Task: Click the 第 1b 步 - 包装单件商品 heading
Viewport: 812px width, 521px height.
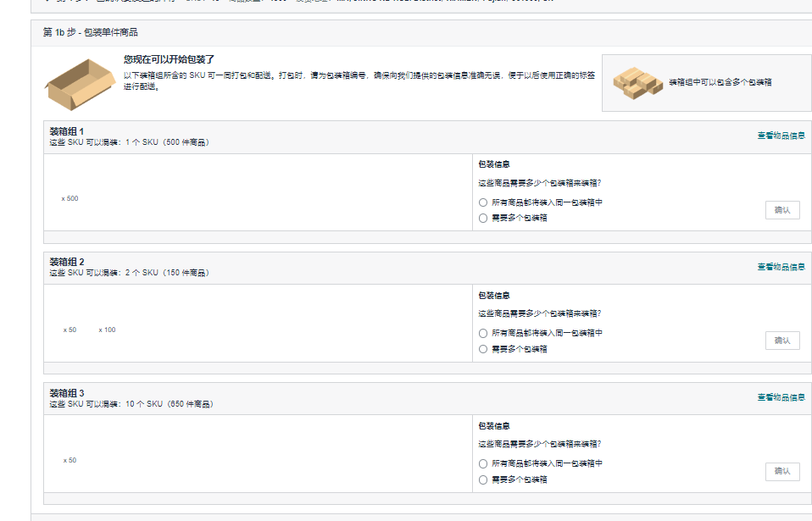Action: click(x=91, y=32)
